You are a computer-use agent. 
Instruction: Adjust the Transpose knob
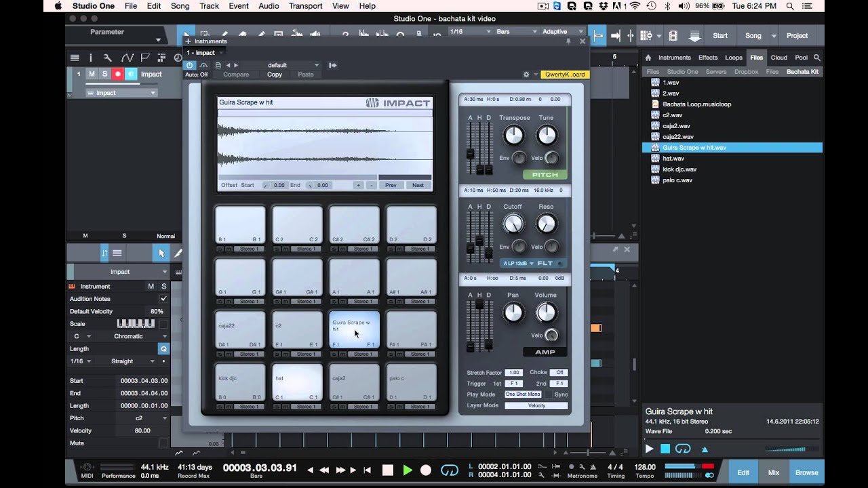(x=513, y=136)
